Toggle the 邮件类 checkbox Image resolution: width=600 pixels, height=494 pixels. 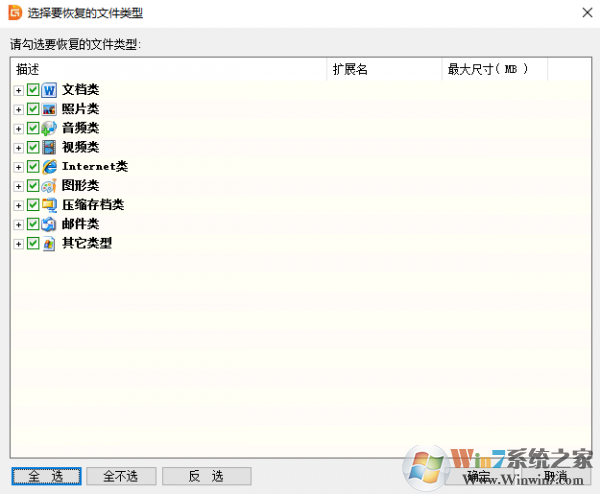tap(33, 224)
